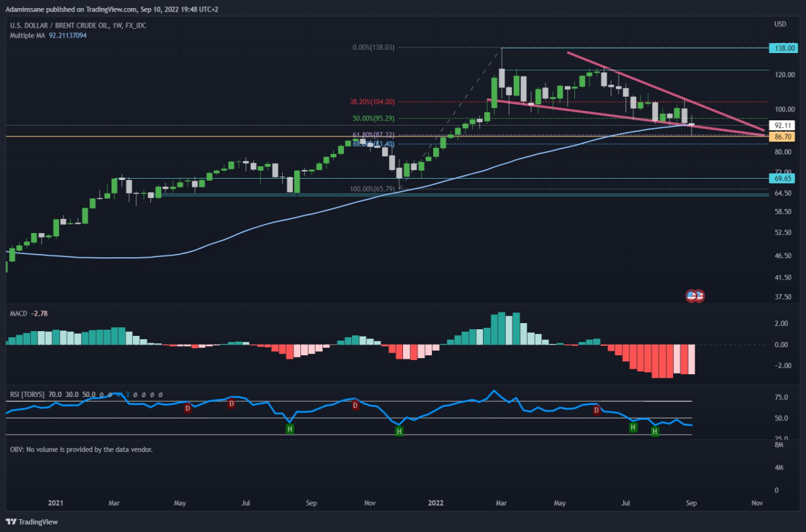The height and width of the screenshot is (532, 806).
Task: Click the green H marker near August 2021
Action: point(289,429)
